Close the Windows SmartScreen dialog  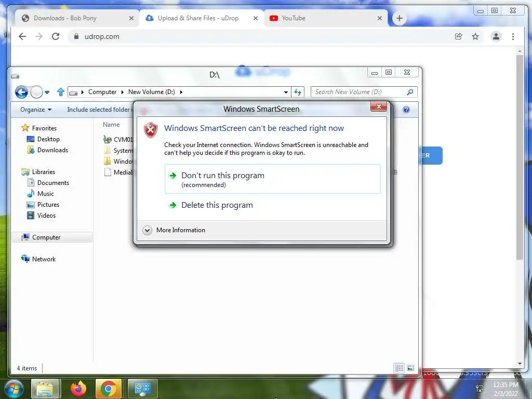coord(379,107)
